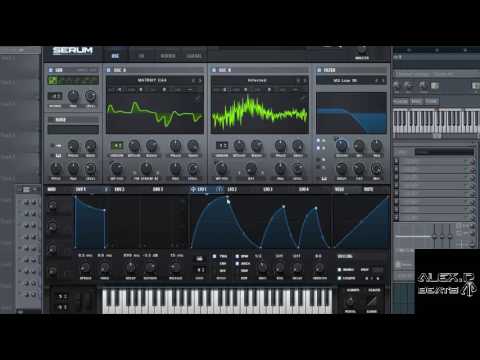Load previous wavetable in OSC A
The width and height of the screenshot is (480, 360).
193,80
